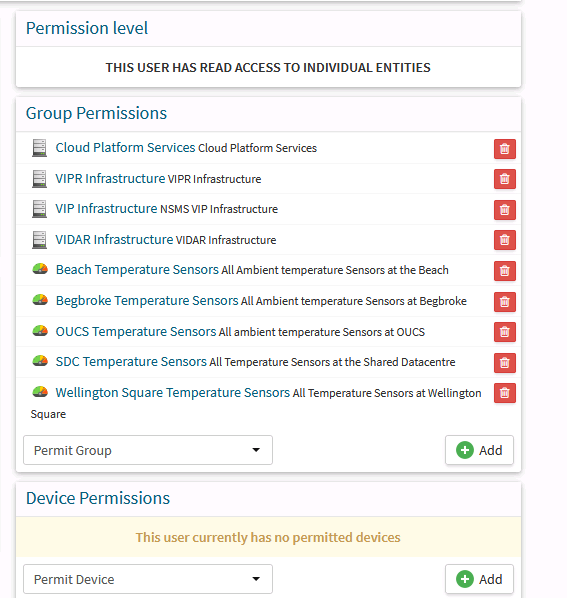Image resolution: width=567 pixels, height=598 pixels.
Task: Open VIPR Infrastructure group link
Action: click(110, 178)
